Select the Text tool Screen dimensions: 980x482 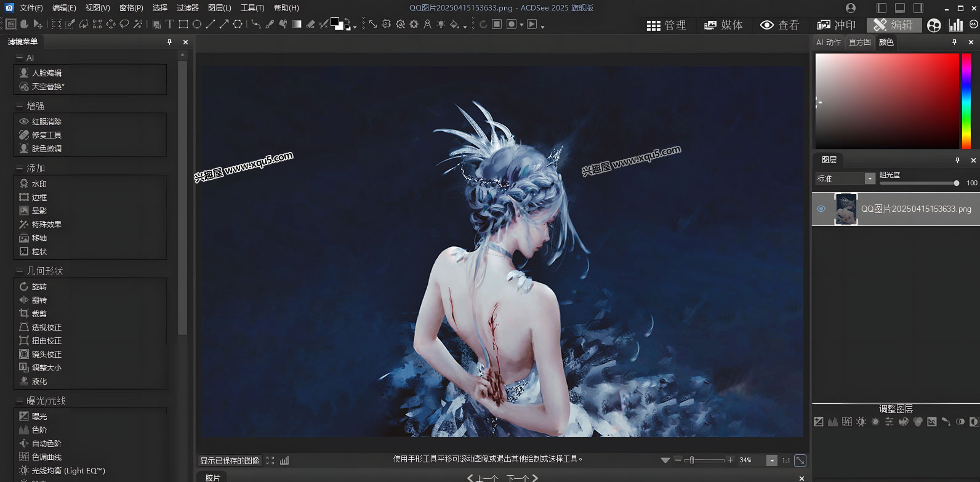169,24
